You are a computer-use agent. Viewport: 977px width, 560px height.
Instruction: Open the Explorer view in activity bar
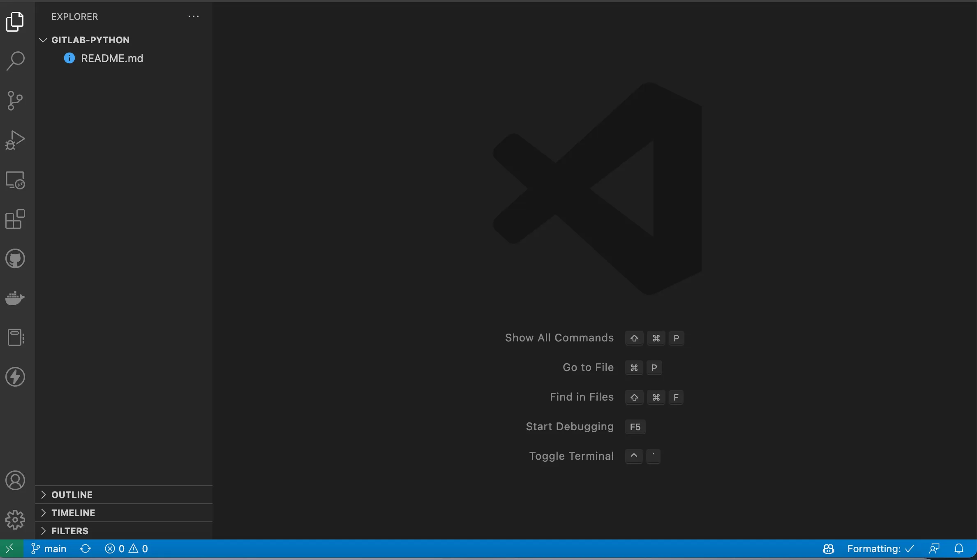(15, 21)
